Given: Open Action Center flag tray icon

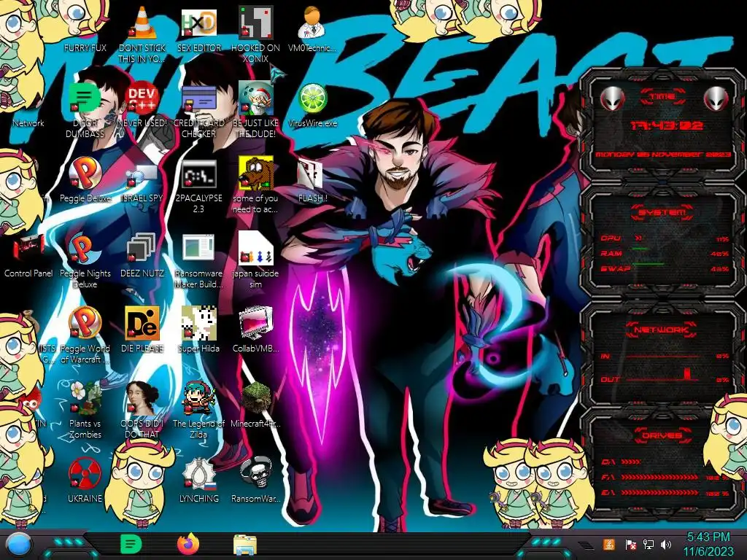Looking at the screenshot, I should 631,545.
